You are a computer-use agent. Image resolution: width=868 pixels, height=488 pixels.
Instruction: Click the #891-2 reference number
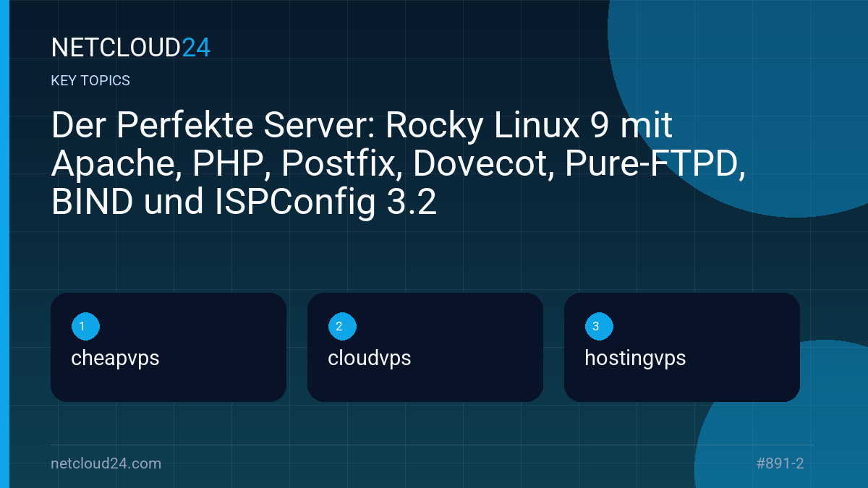tap(780, 463)
